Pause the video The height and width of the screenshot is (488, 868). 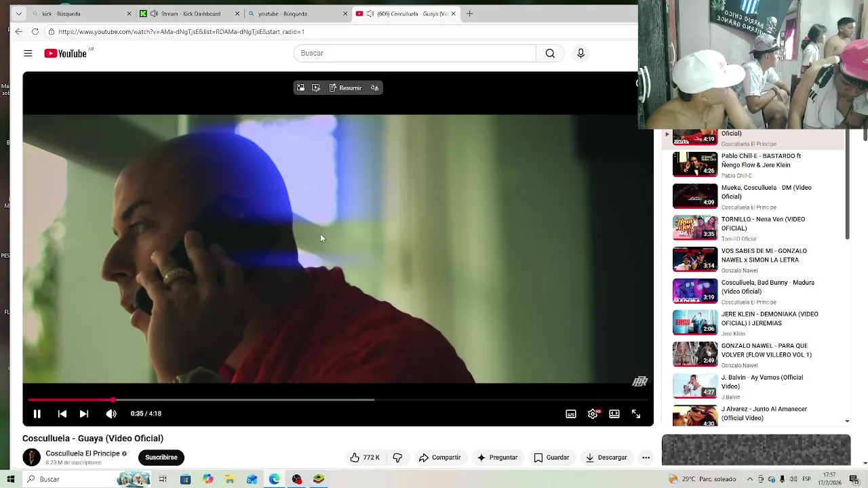[x=37, y=413]
